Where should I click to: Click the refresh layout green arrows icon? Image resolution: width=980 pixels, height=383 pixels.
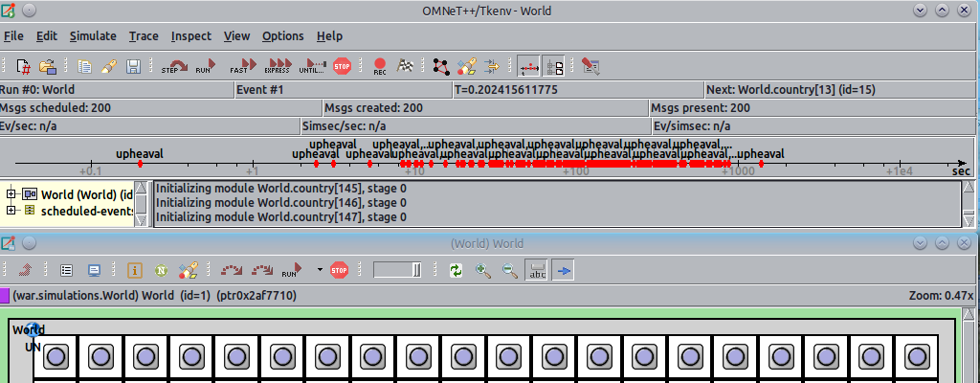pyautogui.click(x=457, y=271)
